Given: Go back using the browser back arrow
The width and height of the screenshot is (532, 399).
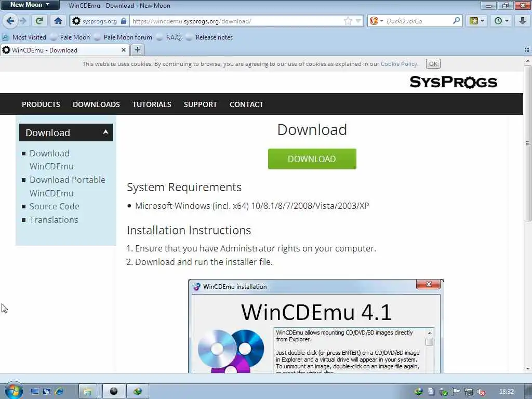Looking at the screenshot, I should pos(10,21).
